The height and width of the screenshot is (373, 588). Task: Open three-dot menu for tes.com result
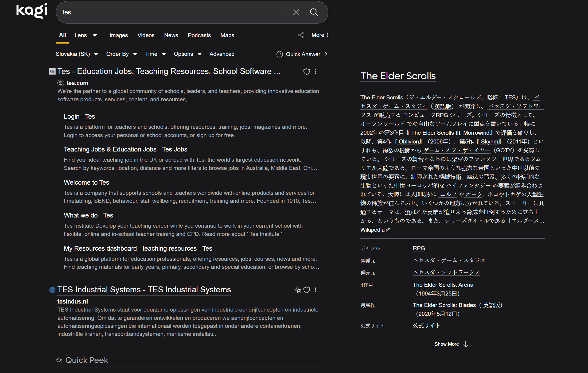[316, 71]
